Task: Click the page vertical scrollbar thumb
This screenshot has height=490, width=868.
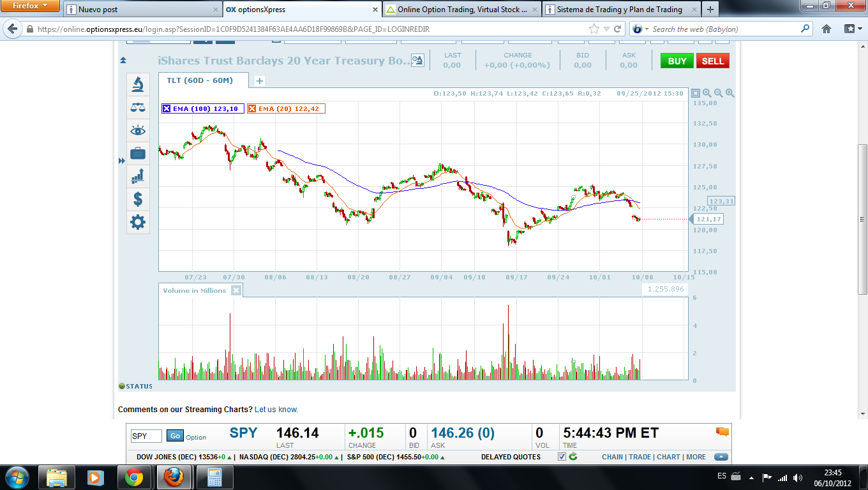Action: click(x=862, y=218)
